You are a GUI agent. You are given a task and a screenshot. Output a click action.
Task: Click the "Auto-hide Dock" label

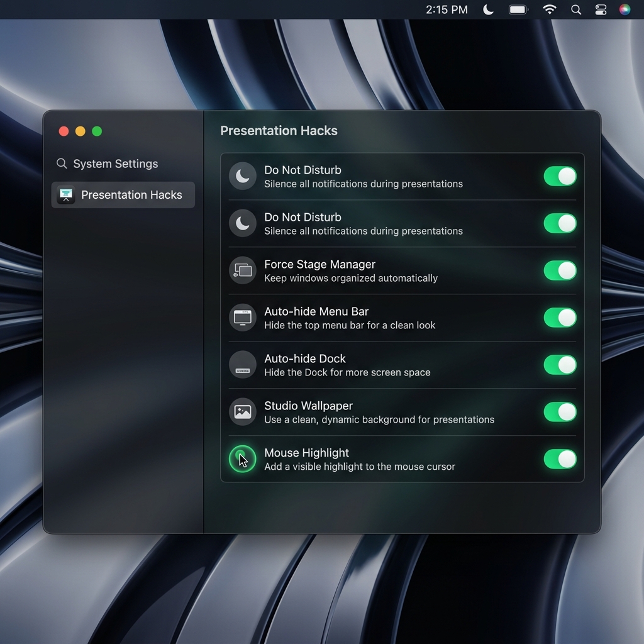[305, 358]
